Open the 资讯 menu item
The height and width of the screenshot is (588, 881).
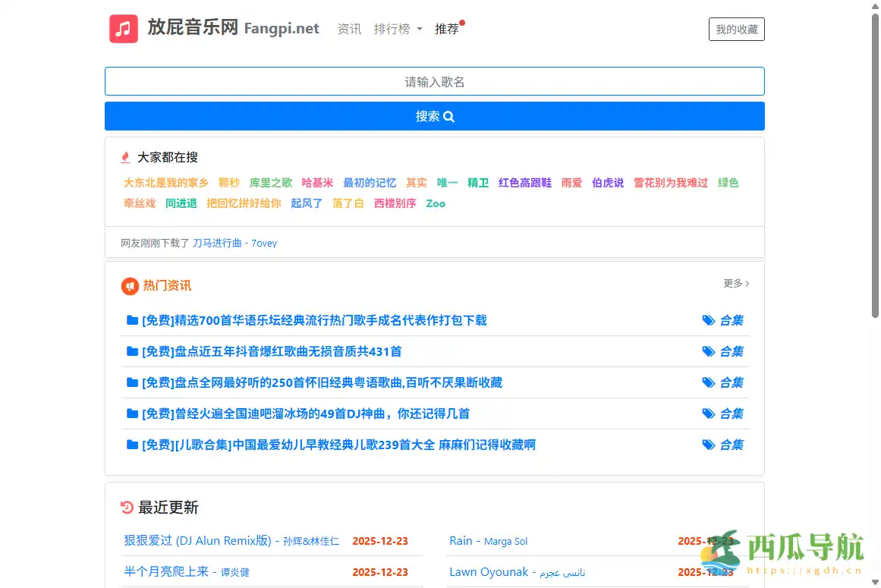349,30
